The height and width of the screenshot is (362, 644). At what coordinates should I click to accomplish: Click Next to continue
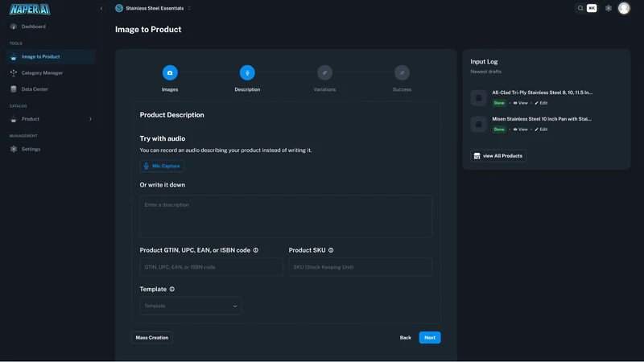[430, 337]
